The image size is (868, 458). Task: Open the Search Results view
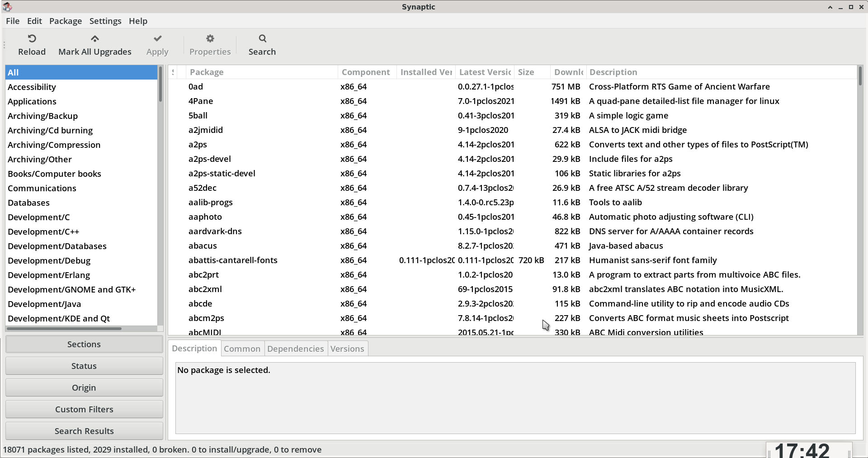click(84, 431)
